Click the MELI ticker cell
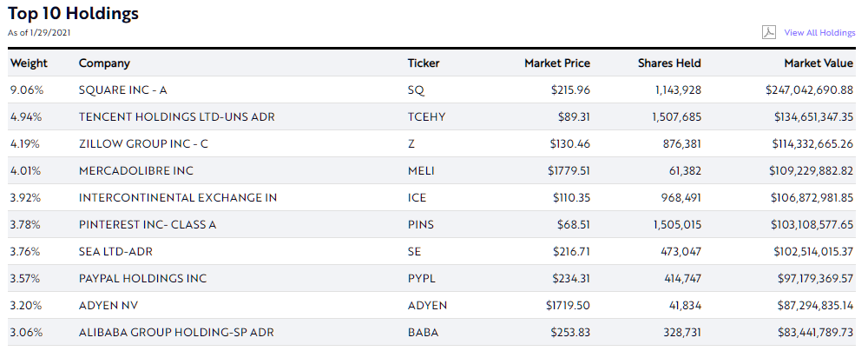Viewport: 868px width, 351px height. 421,171
